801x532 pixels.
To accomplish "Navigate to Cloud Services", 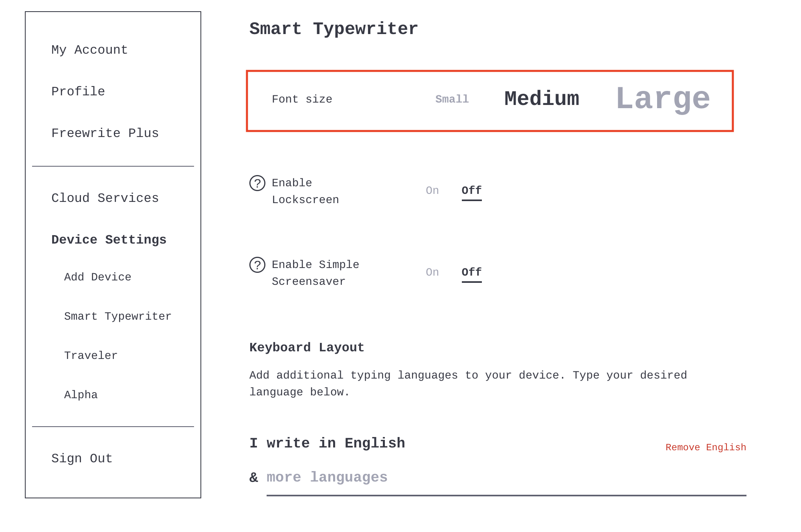I will tap(105, 198).
